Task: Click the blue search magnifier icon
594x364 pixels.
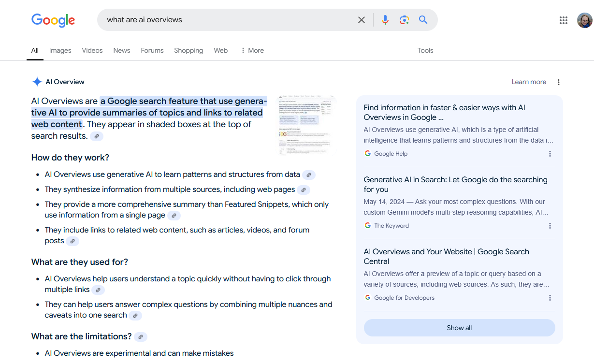Action: tap(423, 20)
